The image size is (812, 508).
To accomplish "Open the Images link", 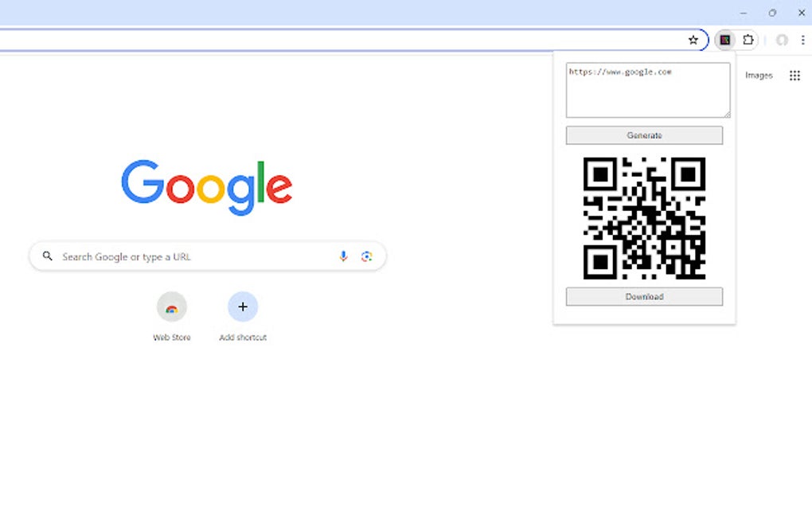I will (759, 76).
